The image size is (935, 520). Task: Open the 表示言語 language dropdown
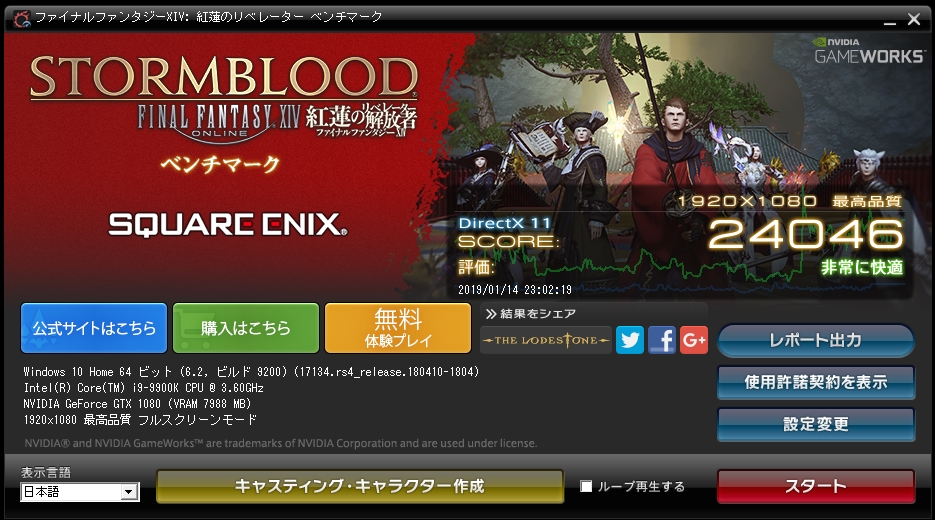pyautogui.click(x=80, y=491)
